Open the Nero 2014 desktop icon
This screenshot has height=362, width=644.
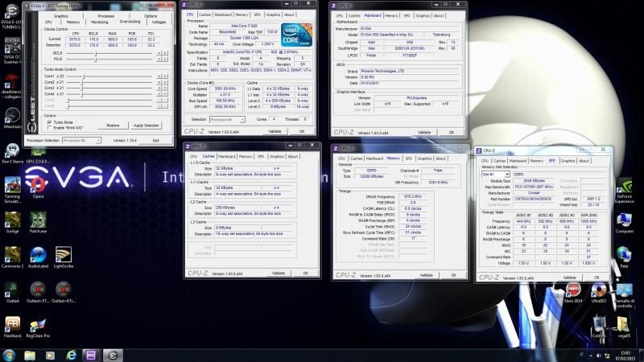tap(573, 291)
